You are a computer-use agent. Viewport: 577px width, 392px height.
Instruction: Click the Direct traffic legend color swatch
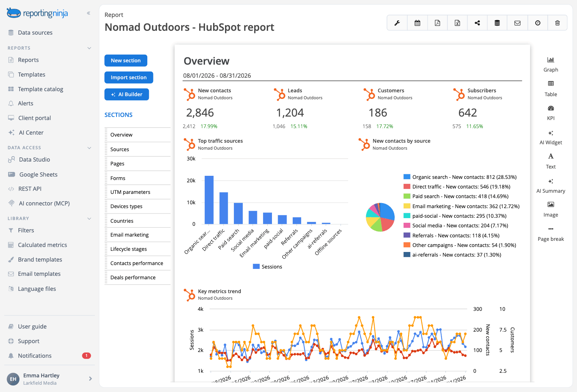(407, 187)
